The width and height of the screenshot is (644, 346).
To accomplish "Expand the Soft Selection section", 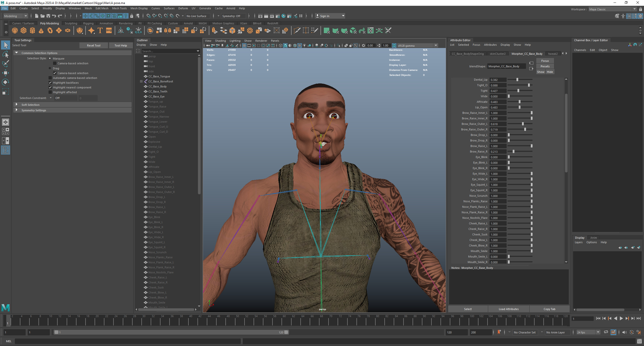I will pyautogui.click(x=17, y=105).
